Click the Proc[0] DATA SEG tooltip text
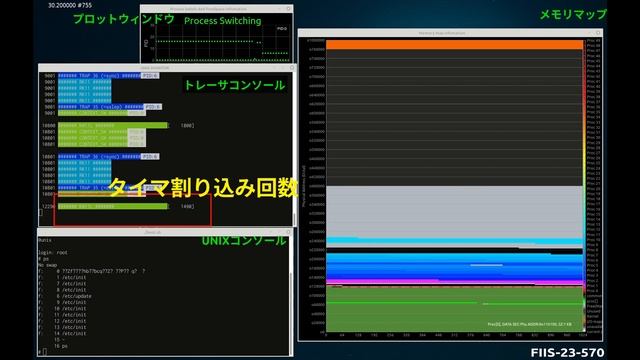The image size is (640, 360). click(529, 324)
